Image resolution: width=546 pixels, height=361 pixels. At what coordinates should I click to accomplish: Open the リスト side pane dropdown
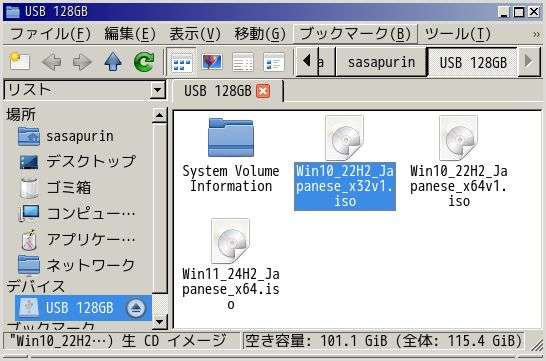(84, 90)
